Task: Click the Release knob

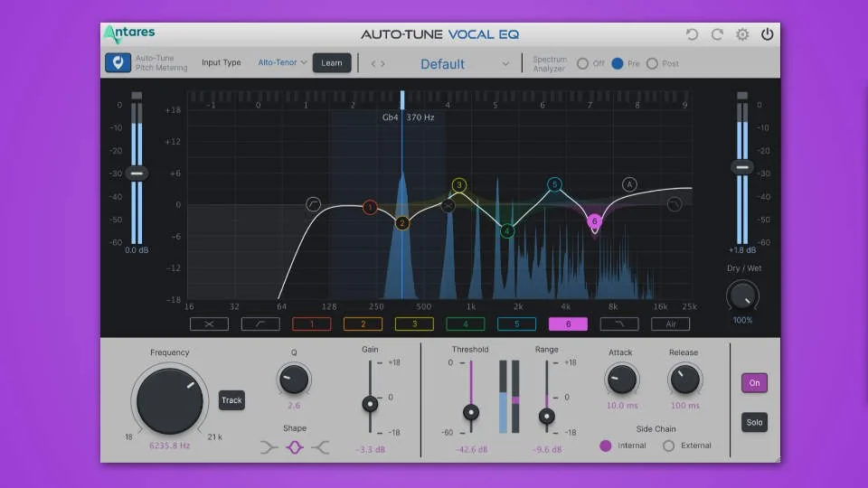Action: tap(684, 380)
